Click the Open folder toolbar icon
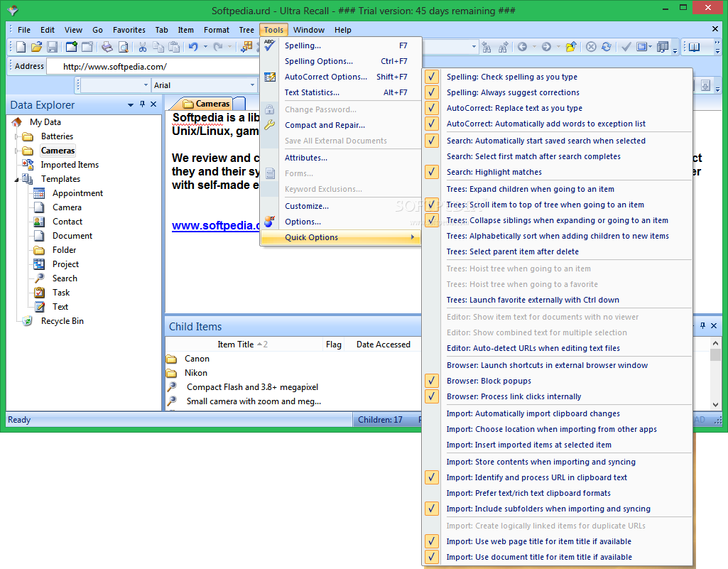 point(36,46)
